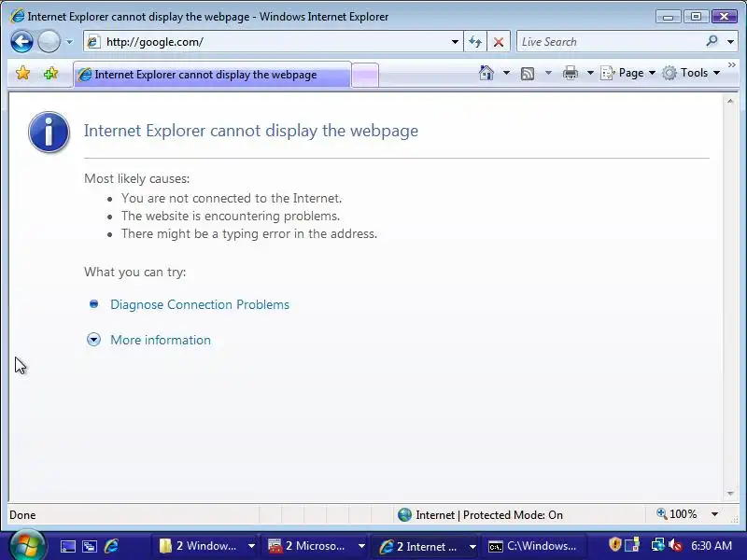
Task: Click Add to Favorites star-plus icon
Action: 50,74
